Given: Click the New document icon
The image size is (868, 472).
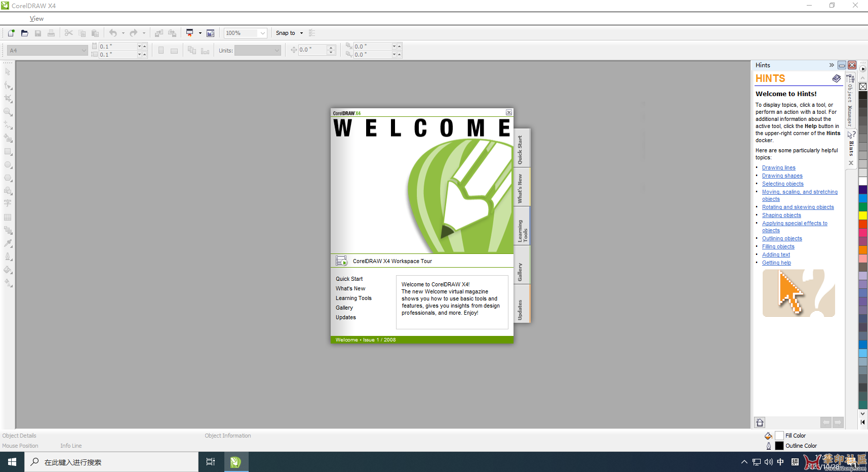Looking at the screenshot, I should (x=11, y=33).
